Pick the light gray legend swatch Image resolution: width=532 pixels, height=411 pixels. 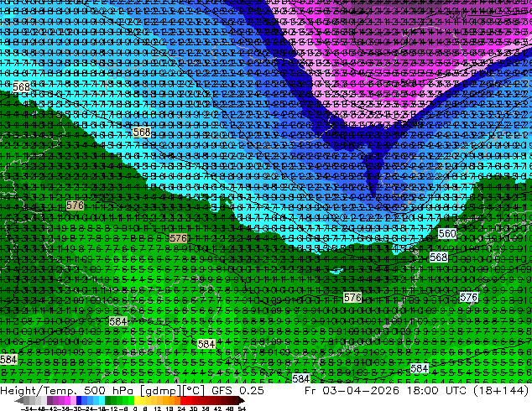[x=44, y=400]
